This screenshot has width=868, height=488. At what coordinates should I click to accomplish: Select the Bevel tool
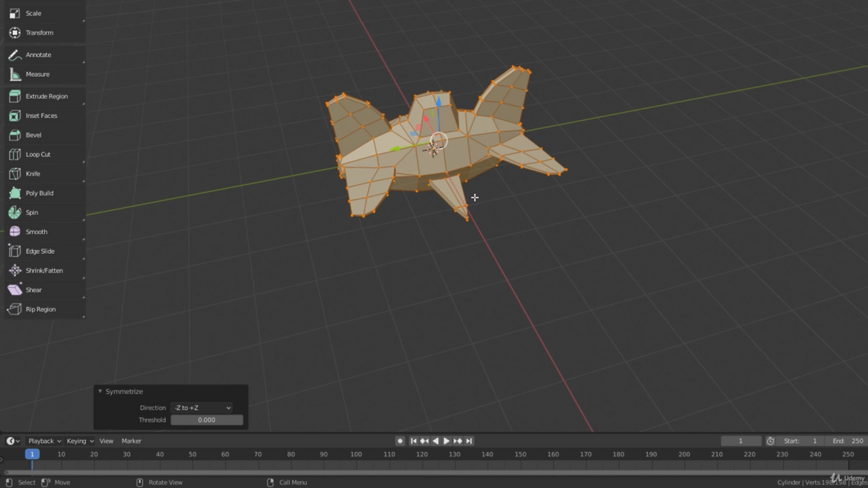tap(45, 135)
